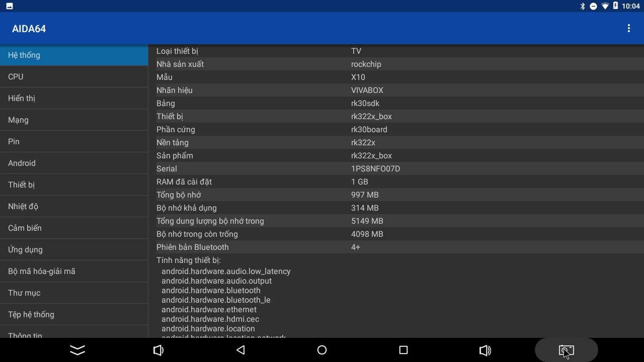Tap the Bluetooth status bar icon

click(583, 6)
